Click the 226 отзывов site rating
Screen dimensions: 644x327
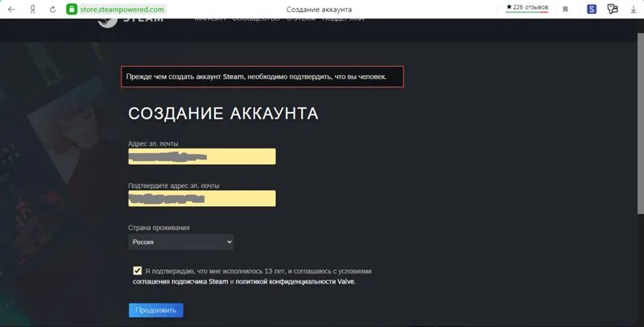(x=527, y=7)
